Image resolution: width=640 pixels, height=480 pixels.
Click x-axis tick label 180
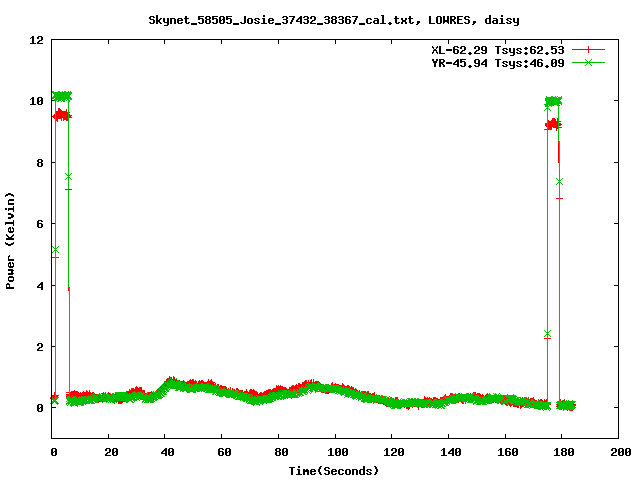(564, 452)
